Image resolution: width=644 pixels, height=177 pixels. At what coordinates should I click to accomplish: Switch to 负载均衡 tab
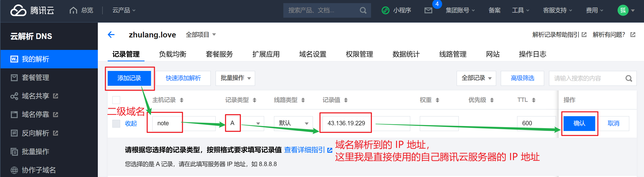click(x=173, y=54)
